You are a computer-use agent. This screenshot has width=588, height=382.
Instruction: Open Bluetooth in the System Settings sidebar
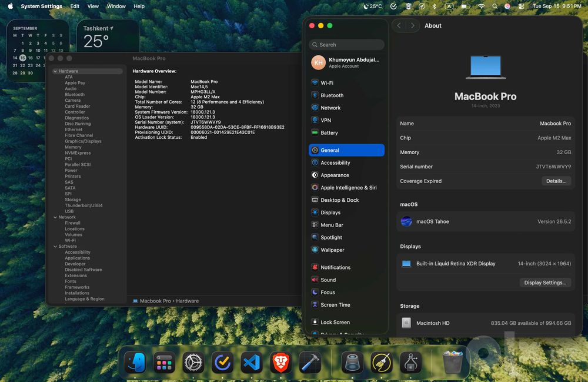pos(346,95)
